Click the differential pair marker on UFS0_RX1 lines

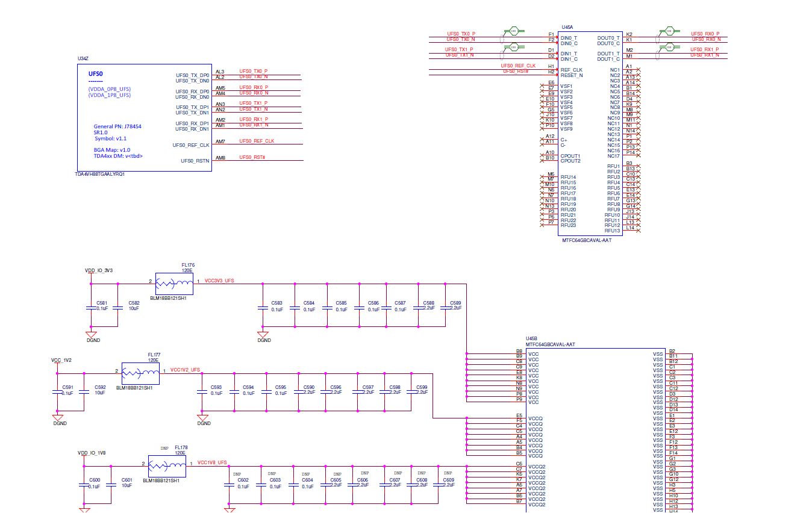coord(667,46)
